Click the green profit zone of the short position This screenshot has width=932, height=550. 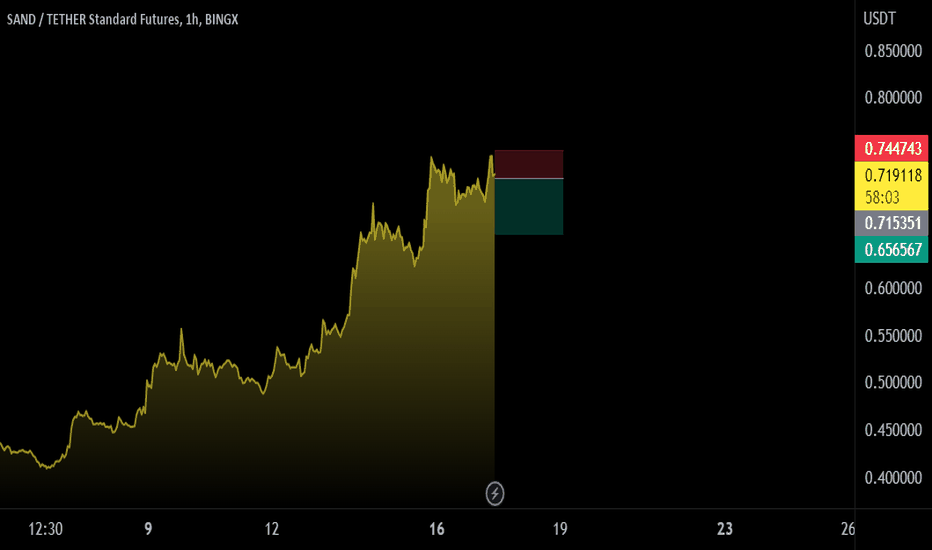pyautogui.click(x=529, y=207)
